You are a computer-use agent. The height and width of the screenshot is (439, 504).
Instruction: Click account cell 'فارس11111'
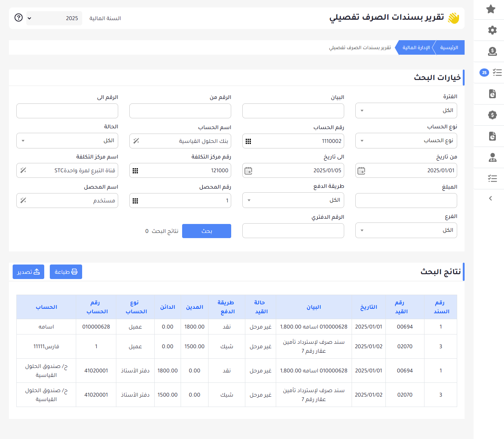[x=46, y=346]
